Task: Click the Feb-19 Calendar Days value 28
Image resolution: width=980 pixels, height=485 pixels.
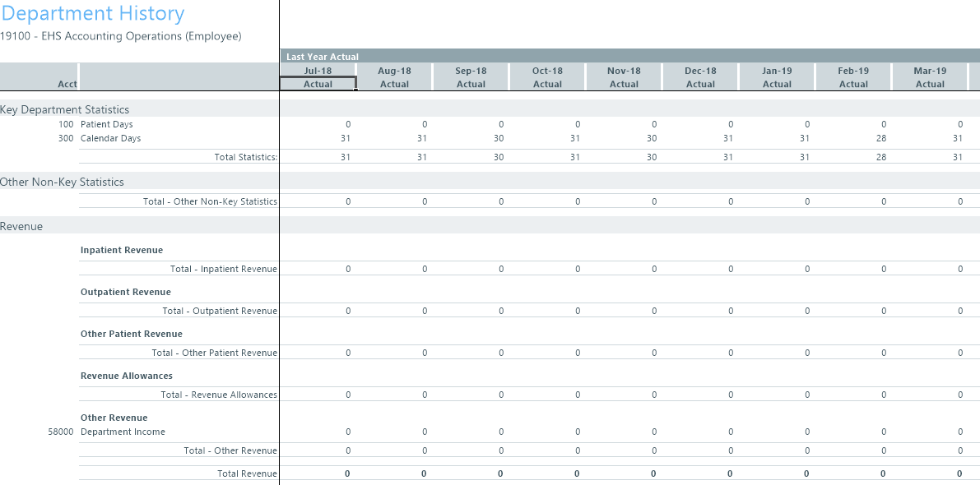Action: click(881, 139)
